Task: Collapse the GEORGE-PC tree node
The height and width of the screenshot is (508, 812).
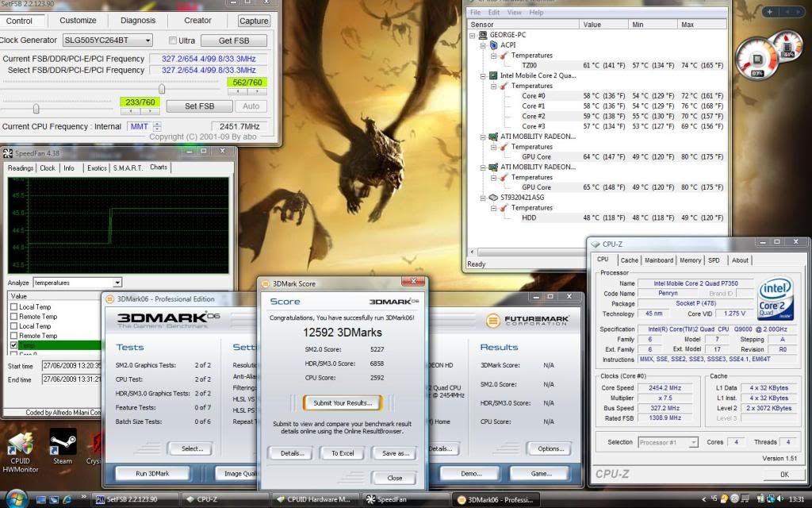Action: (x=473, y=35)
